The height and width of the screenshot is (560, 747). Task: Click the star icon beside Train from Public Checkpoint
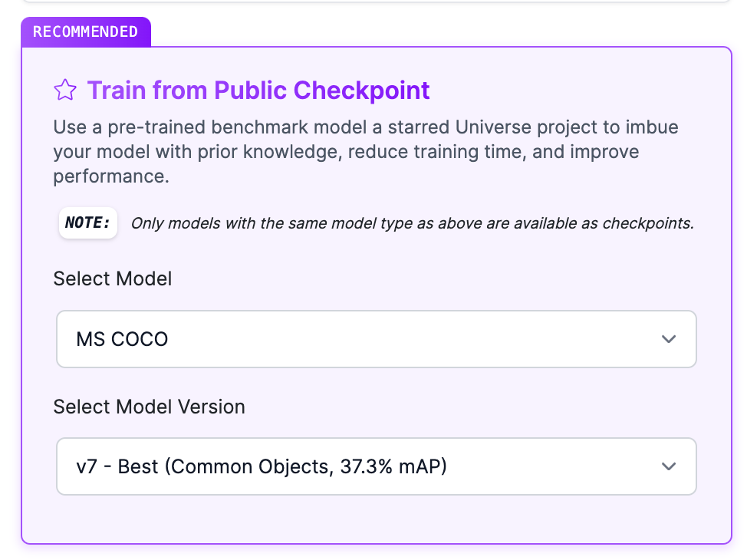65,91
